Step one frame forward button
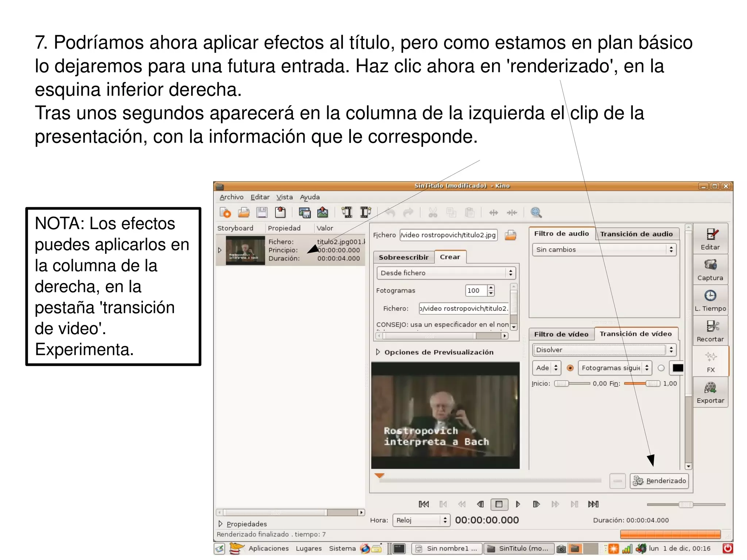This screenshot has height=560, width=747. [536, 504]
